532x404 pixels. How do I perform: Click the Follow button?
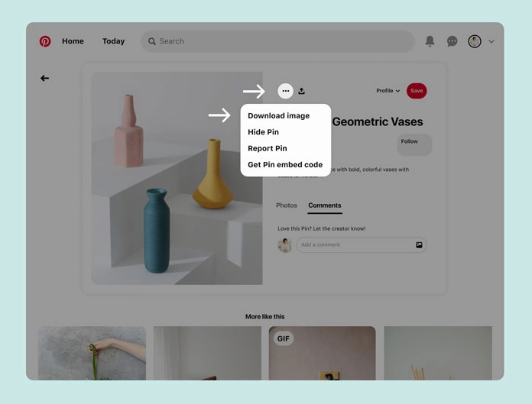(x=414, y=145)
